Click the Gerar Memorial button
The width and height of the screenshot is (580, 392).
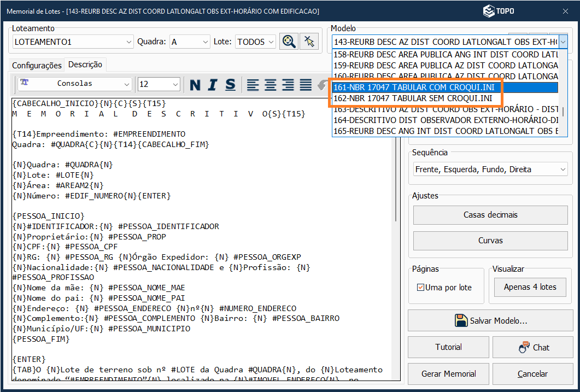click(x=448, y=374)
